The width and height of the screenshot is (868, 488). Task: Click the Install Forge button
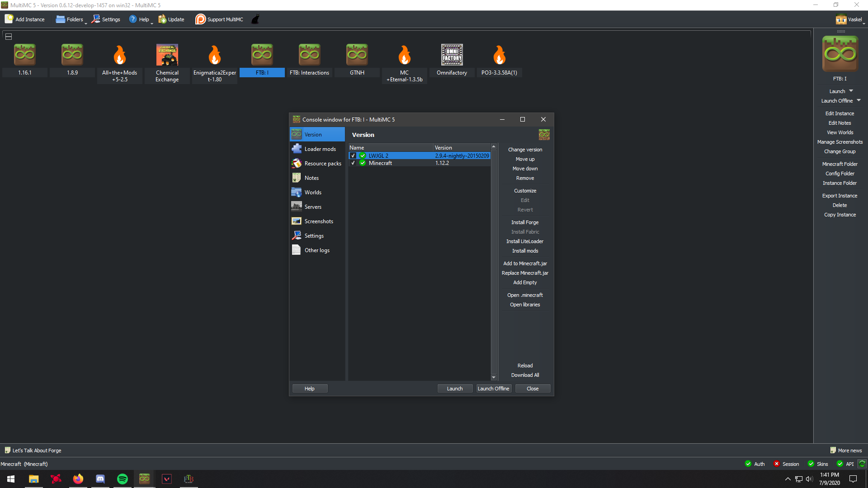coord(525,222)
